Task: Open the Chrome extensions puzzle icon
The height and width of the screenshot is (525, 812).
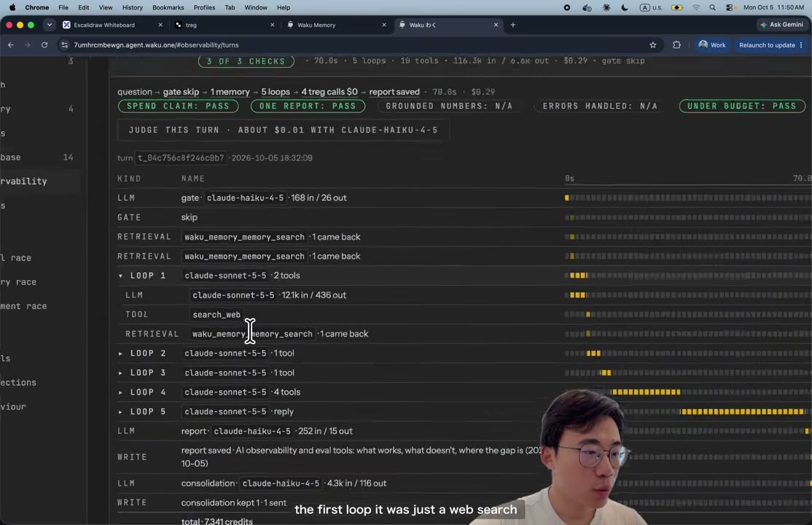Action: (x=676, y=45)
